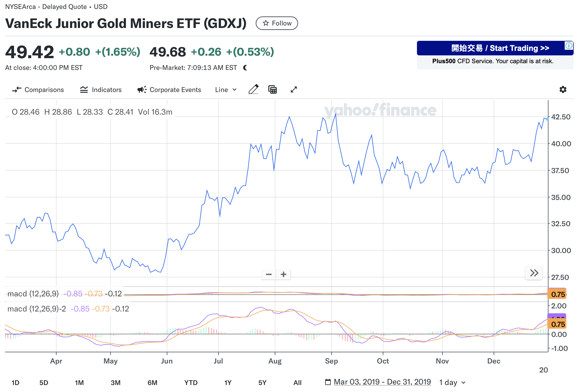The image size is (577, 392).
Task: Click the macd (12,26,9)-2 indicator label
Action: coord(37,309)
